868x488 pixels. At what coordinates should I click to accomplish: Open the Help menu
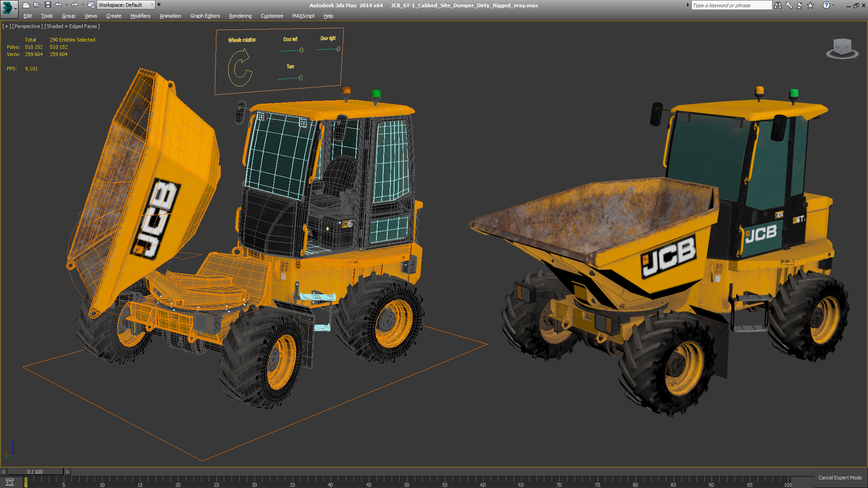(x=329, y=16)
